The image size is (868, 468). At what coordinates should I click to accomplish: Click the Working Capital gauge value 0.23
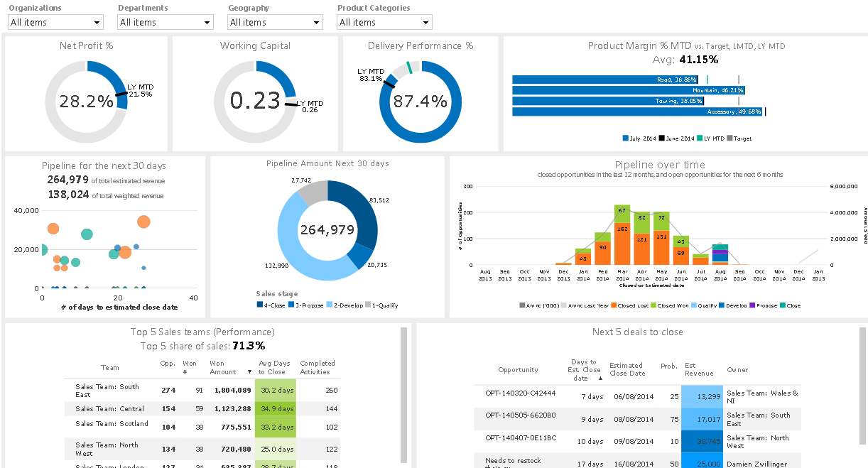pos(255,101)
